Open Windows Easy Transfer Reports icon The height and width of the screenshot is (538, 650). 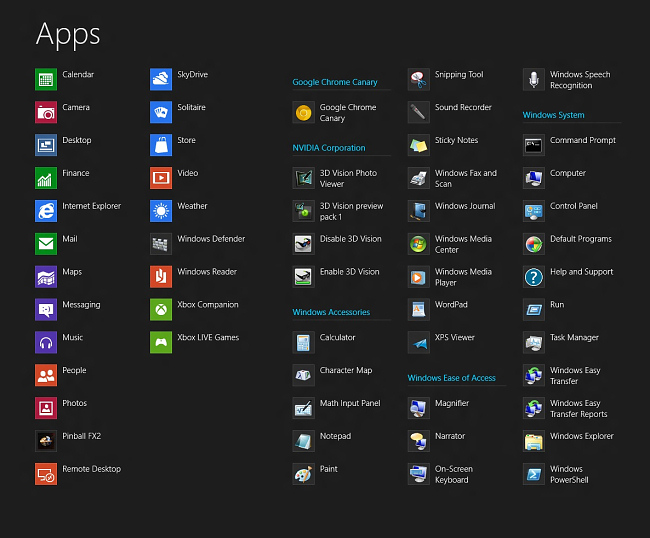(x=534, y=408)
